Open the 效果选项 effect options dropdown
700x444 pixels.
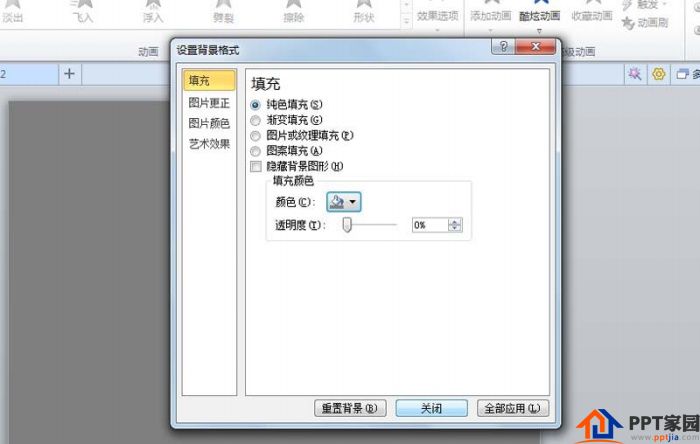(438, 18)
